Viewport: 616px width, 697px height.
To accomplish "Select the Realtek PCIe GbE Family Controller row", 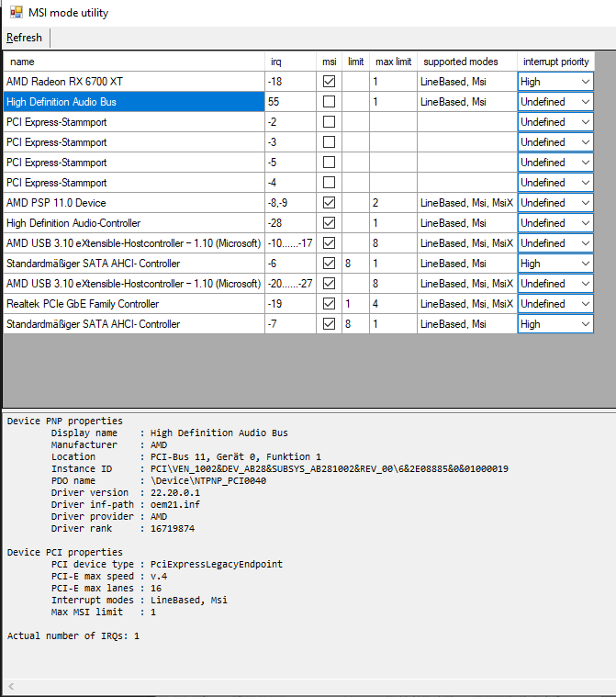I will tap(134, 304).
